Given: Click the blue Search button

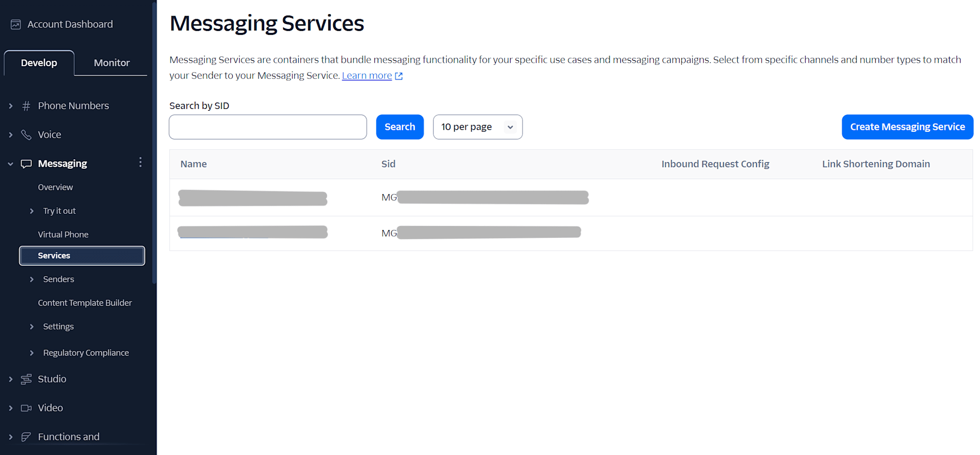Looking at the screenshot, I should click(x=400, y=127).
